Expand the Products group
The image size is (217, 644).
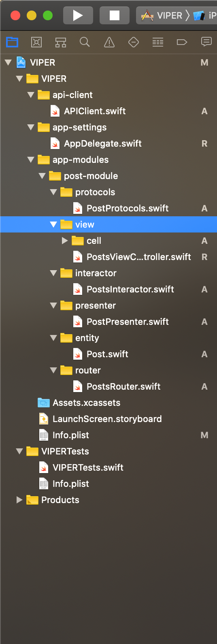click(x=19, y=500)
